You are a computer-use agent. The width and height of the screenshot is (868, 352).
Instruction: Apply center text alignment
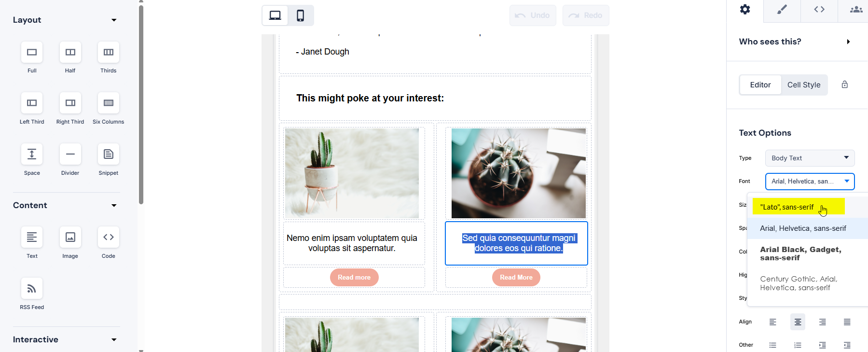coord(798,322)
